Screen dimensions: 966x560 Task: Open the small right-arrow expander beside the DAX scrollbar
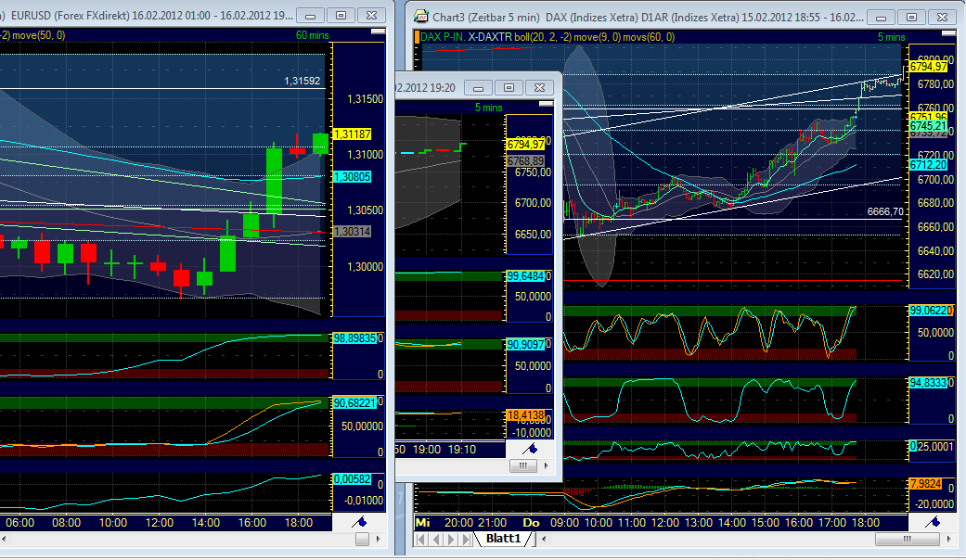[948, 539]
